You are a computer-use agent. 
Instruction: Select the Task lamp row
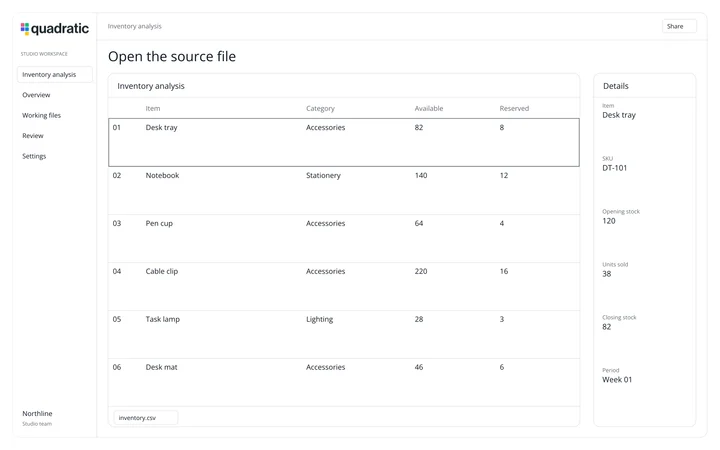coord(343,335)
